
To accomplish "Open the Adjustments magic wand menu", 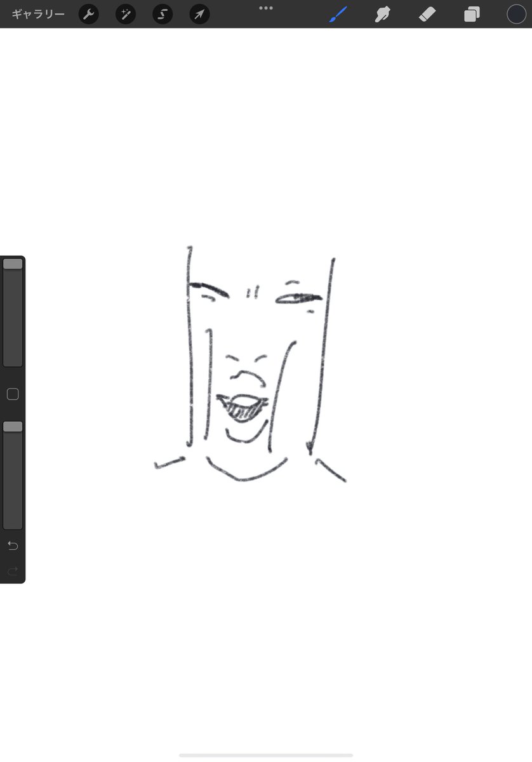I will pyautogui.click(x=126, y=14).
